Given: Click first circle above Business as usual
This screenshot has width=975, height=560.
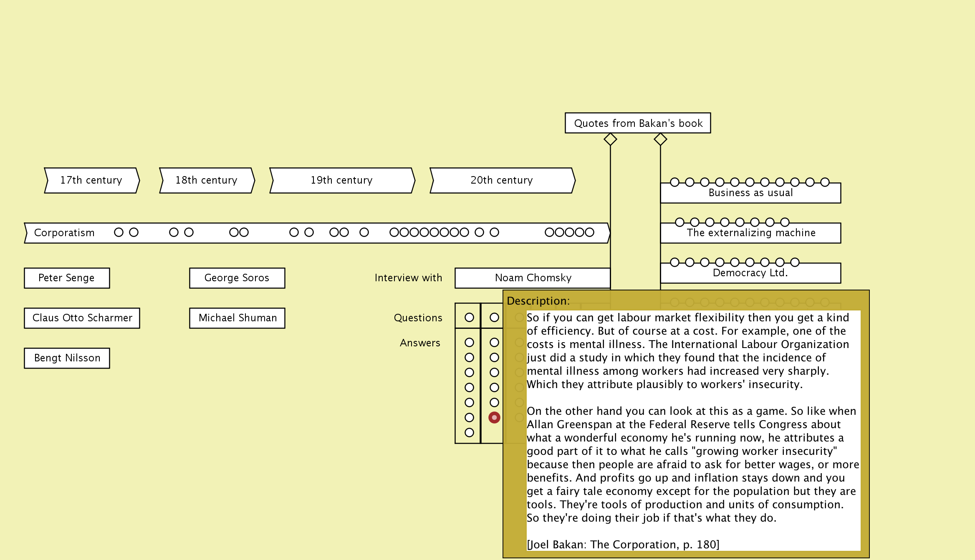Looking at the screenshot, I should pyautogui.click(x=674, y=182).
